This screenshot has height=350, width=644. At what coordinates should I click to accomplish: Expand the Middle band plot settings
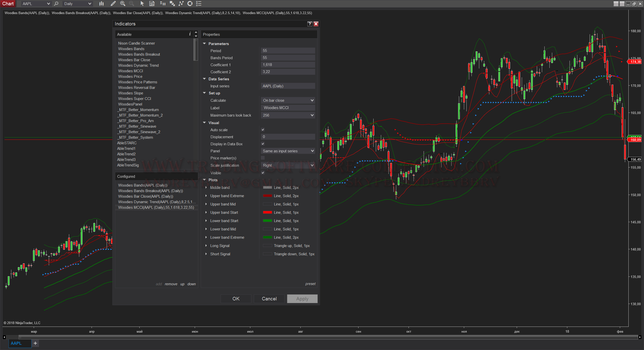pyautogui.click(x=206, y=188)
